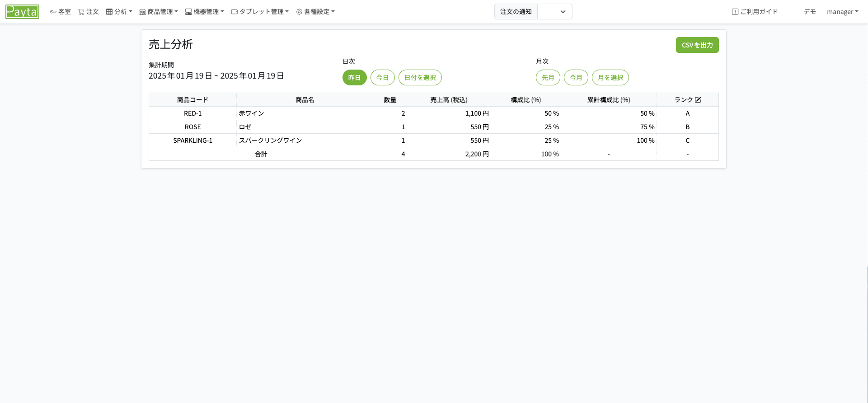
Task: Open the ご利用ガイド user guide
Action: (x=755, y=12)
